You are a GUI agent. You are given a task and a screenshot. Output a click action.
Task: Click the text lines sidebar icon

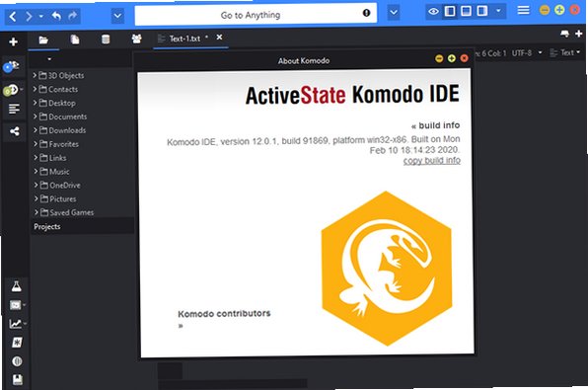click(14, 109)
